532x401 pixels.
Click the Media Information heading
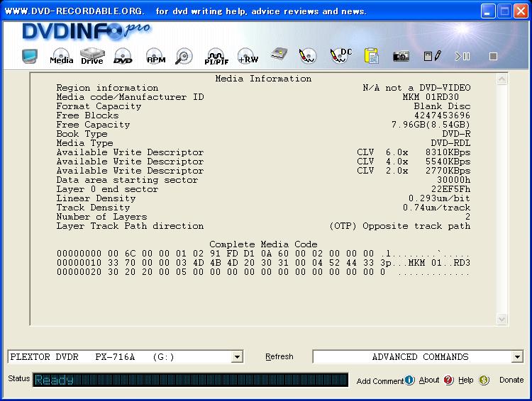pos(263,79)
